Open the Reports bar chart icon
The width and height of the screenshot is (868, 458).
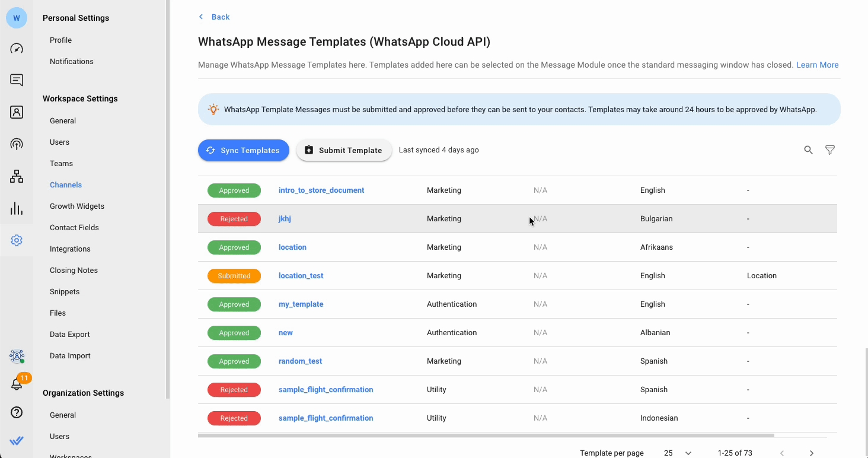17,208
